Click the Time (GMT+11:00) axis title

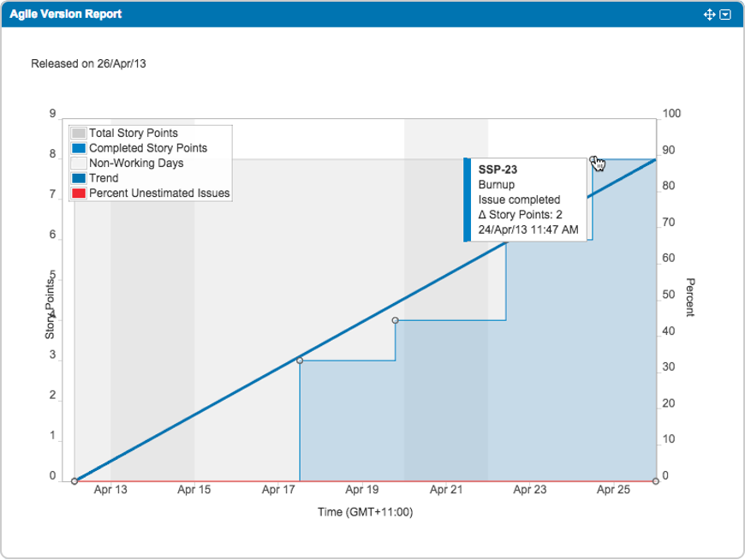pyautogui.click(x=365, y=513)
